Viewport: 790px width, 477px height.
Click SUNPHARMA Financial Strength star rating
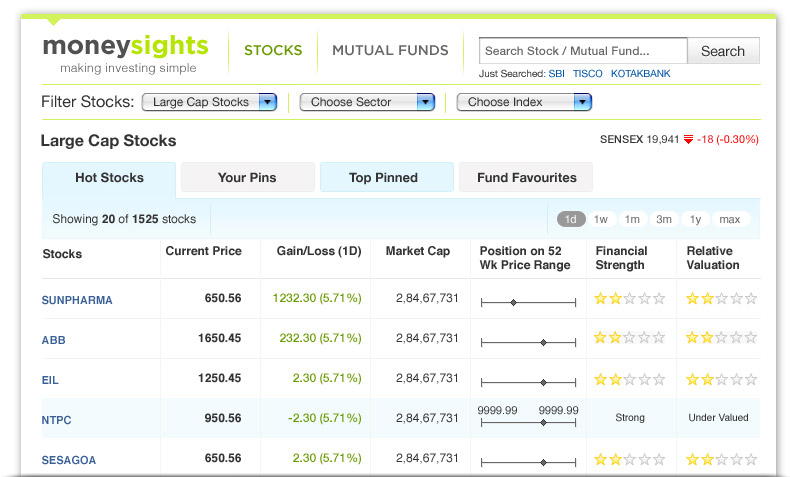tap(630, 299)
